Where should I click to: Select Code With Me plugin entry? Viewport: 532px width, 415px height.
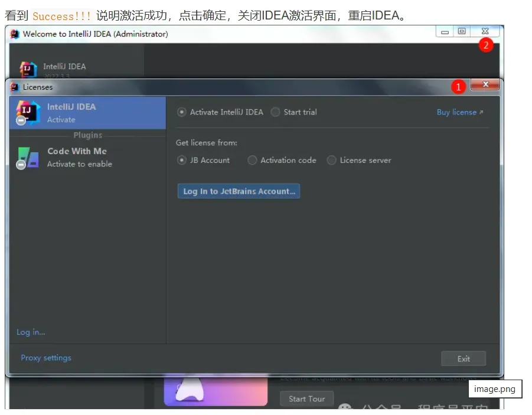(x=87, y=158)
